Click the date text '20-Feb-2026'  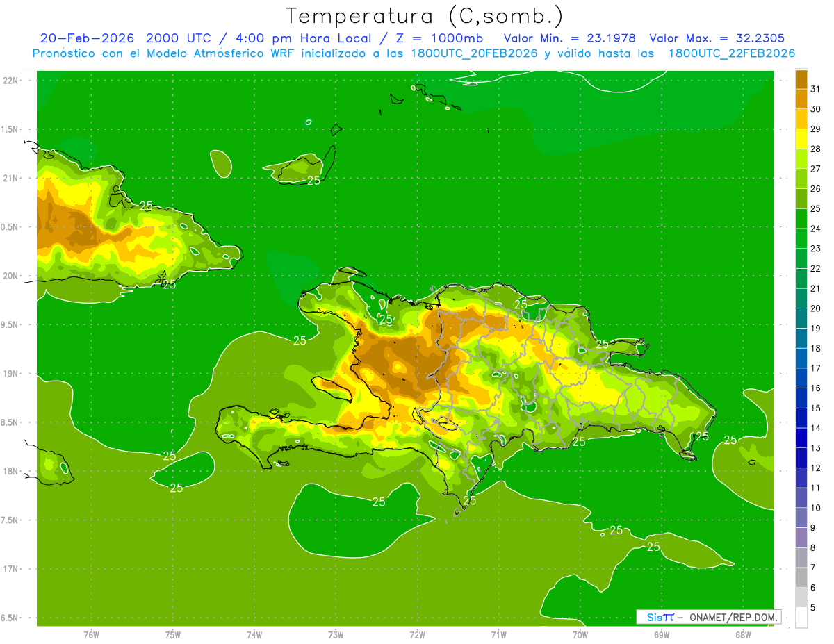(88, 38)
